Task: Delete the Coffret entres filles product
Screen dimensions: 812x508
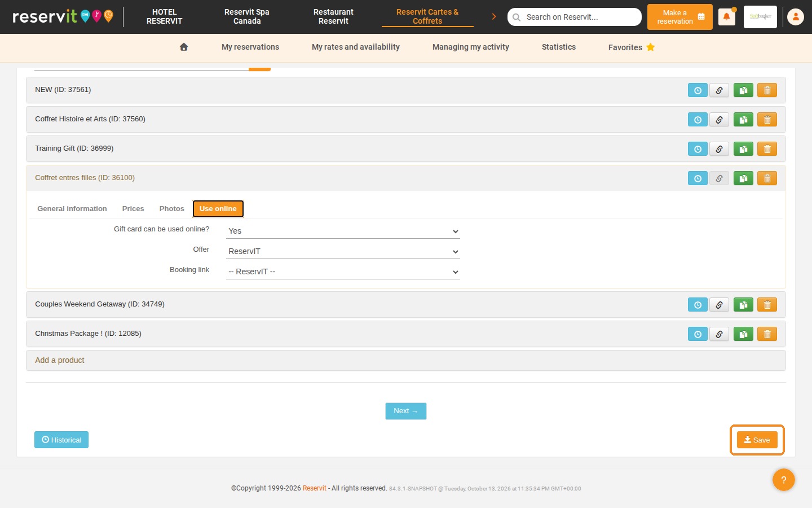Action: click(767, 178)
